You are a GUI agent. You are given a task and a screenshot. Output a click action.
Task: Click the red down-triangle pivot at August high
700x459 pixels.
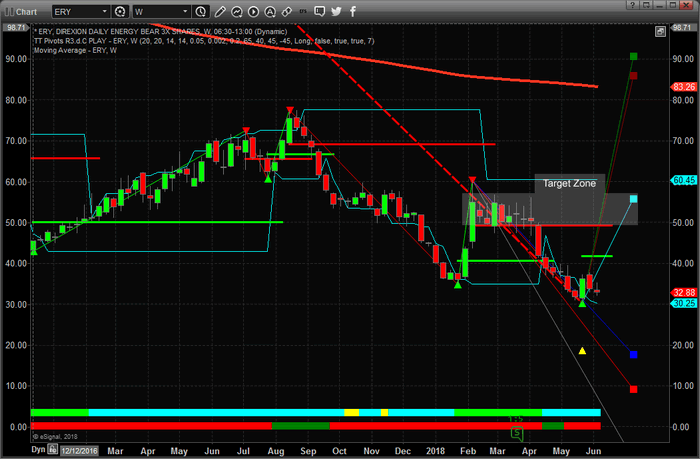[290, 110]
